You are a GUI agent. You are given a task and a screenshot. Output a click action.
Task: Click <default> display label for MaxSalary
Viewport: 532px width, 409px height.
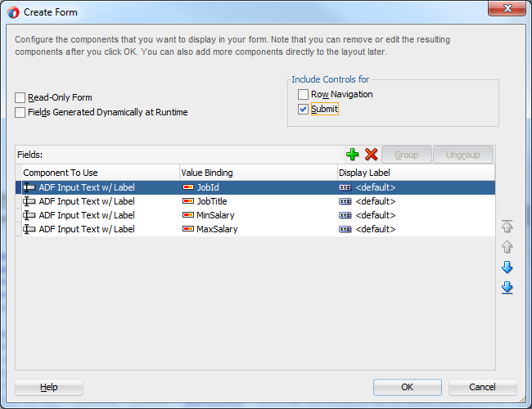375,229
